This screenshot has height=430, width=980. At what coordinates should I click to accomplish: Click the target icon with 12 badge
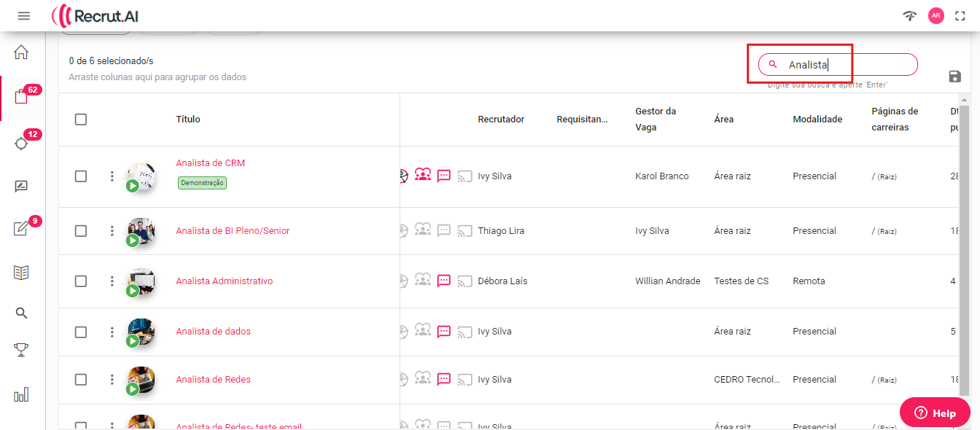click(x=21, y=143)
